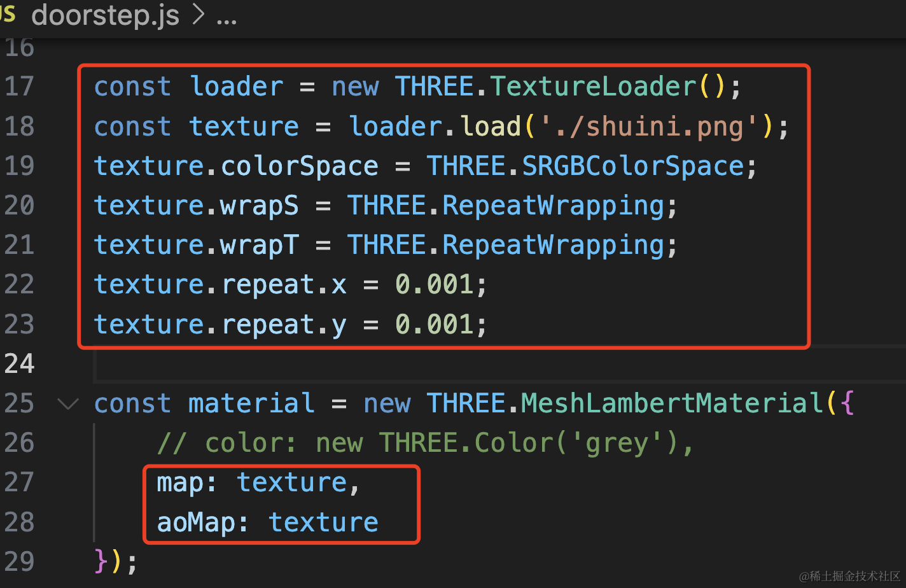Click line number 17 in gutter
906x588 pixels.
click(x=20, y=87)
